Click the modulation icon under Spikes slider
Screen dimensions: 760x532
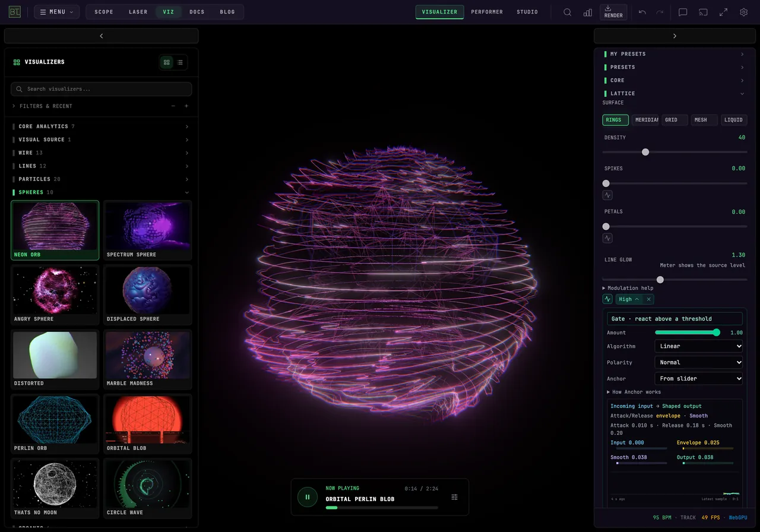[607, 195]
